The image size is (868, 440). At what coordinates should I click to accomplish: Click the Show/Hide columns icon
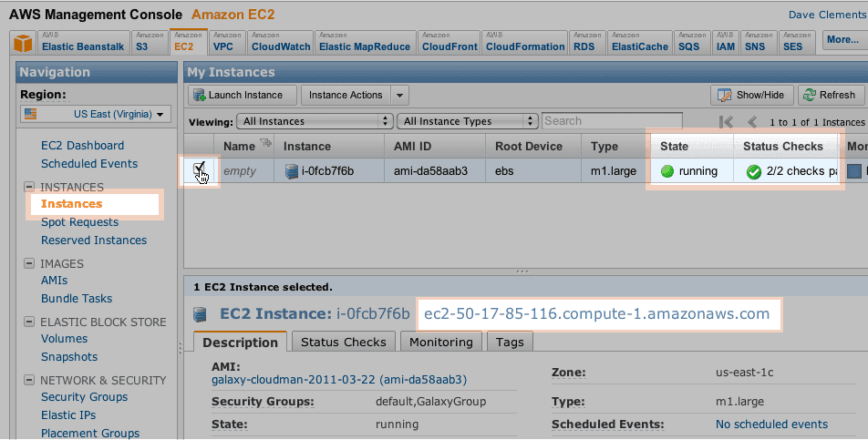(x=725, y=95)
